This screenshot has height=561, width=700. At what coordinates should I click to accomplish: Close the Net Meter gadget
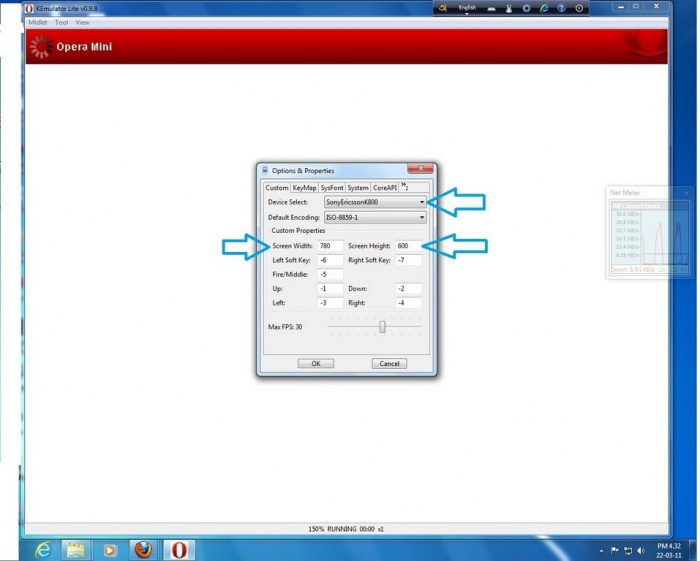[x=687, y=193]
